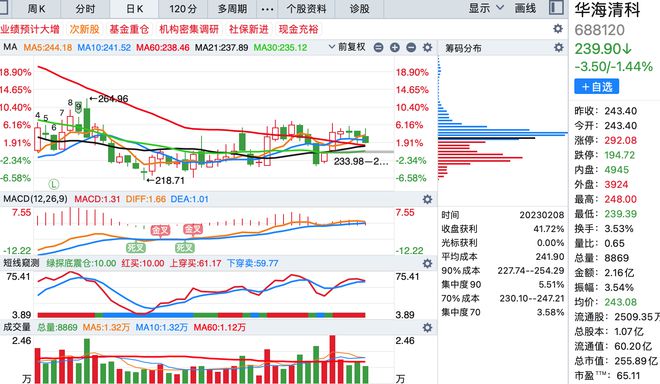Open MA indicator settings gear
Viewport: 660px width, 384px height.
tap(427, 47)
